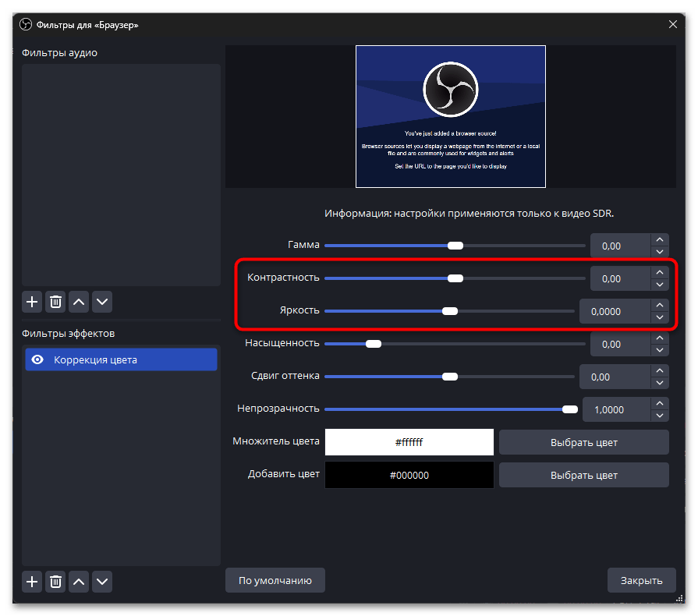Delete audio filter using trash icon
The width and height of the screenshot is (698, 616).
point(55,301)
